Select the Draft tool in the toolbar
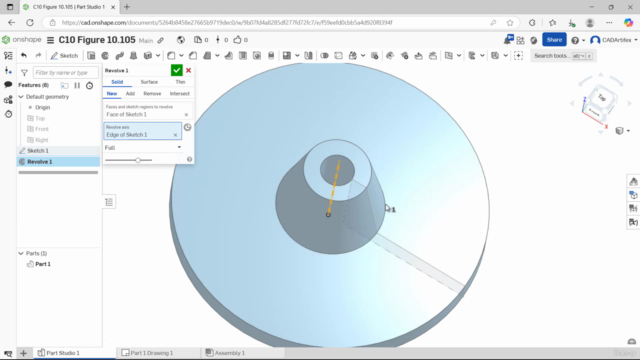Screen dimensions: 640x360 pos(207,56)
